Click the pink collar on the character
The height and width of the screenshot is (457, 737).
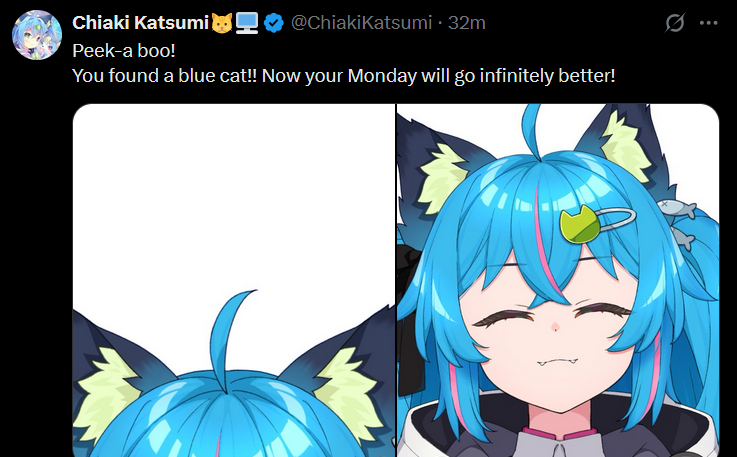pos(559,432)
